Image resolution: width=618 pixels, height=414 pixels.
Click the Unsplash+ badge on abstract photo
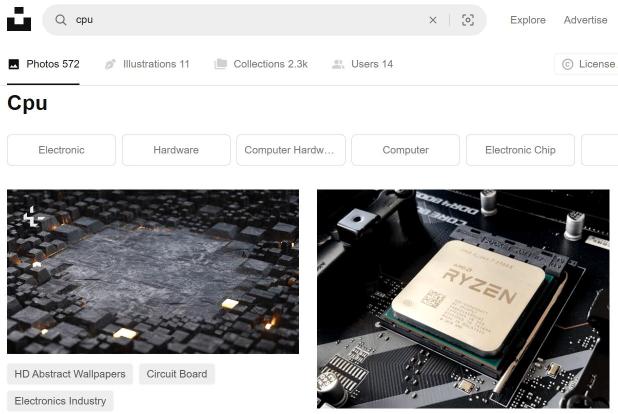pos(33,216)
